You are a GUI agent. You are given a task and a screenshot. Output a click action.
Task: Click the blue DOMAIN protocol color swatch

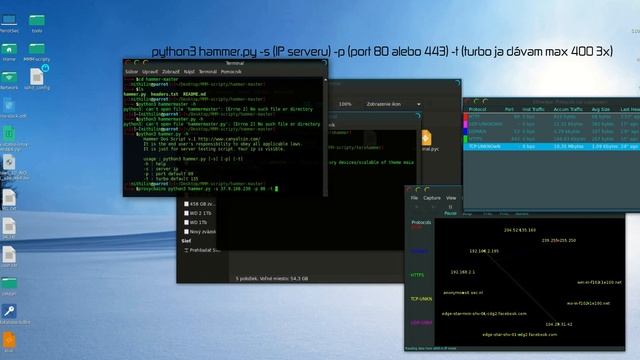pyautogui.click(x=466, y=131)
